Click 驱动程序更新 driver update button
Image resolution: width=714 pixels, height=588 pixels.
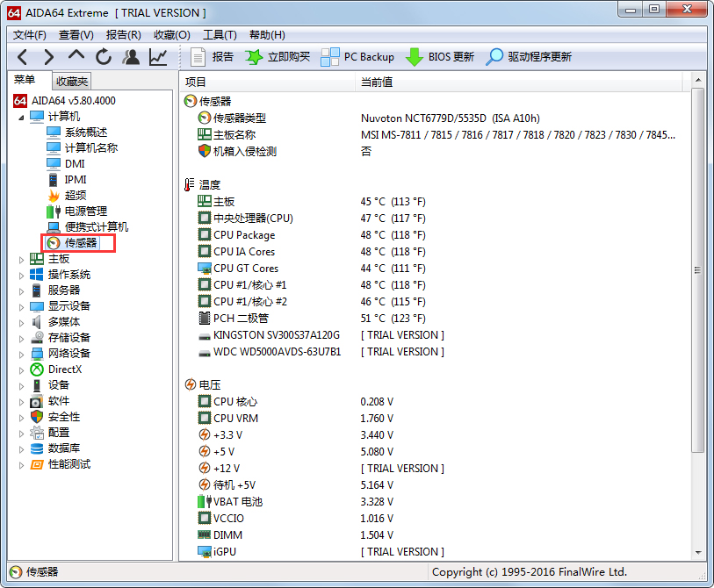click(529, 57)
